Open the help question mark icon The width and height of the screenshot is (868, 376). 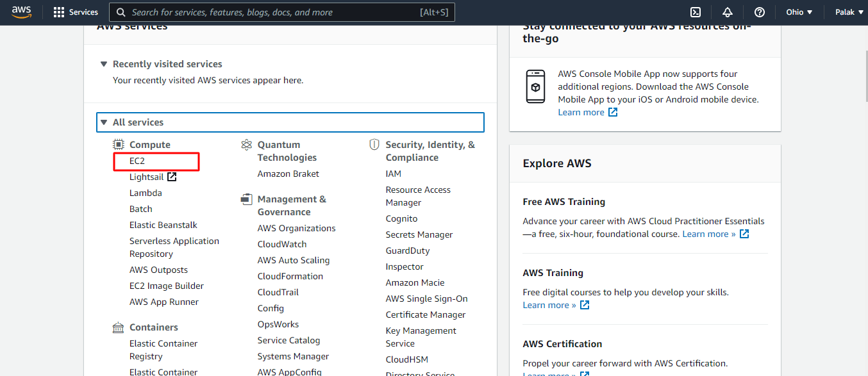tap(760, 12)
